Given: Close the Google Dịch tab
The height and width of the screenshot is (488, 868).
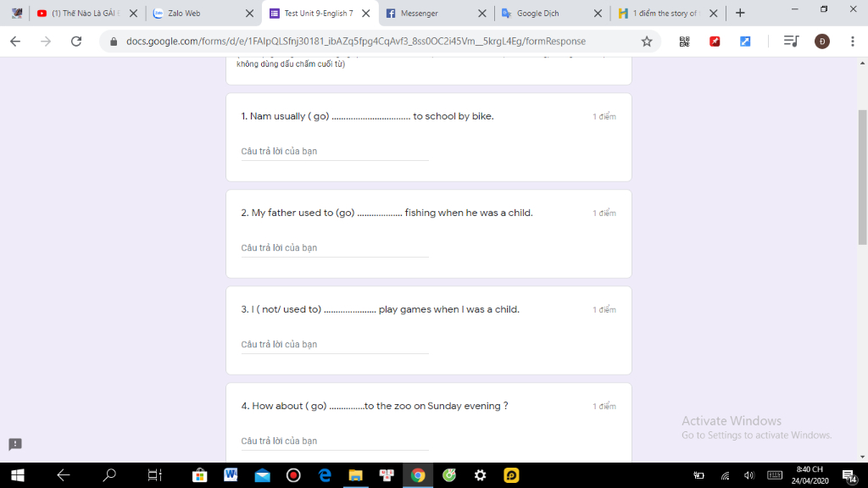Looking at the screenshot, I should point(598,14).
